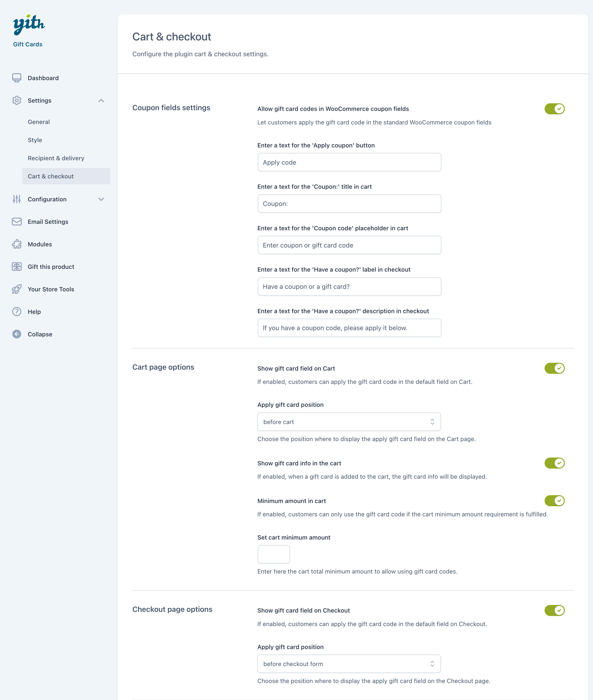This screenshot has height=700, width=593.
Task: Click the Set cart minimum amount field
Action: click(x=274, y=554)
